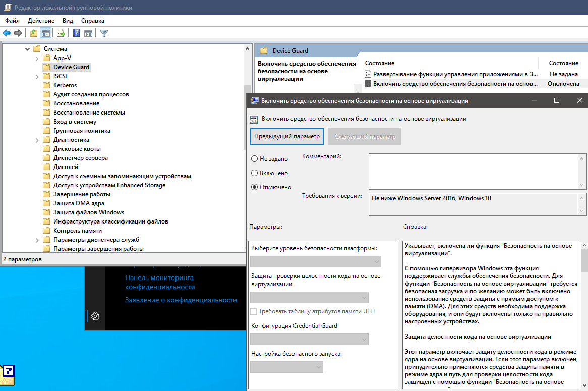
Task: Click the blue Back arrow in toolbar
Action: [7, 33]
